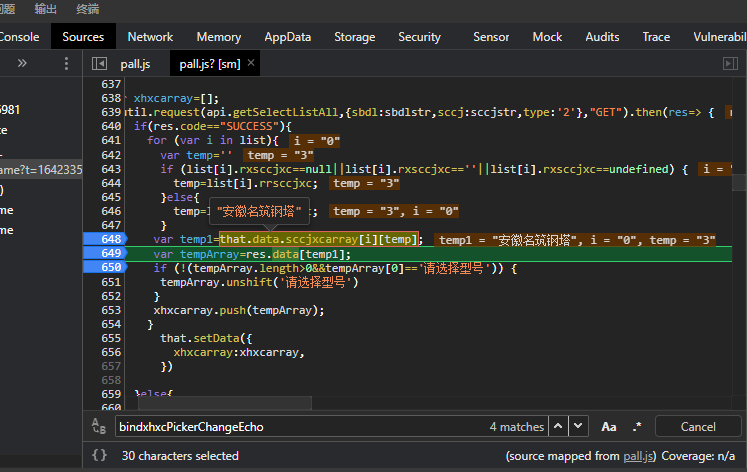The width and height of the screenshot is (747, 472).
Task: Open the 输出 output panel tab
Action: (46, 9)
